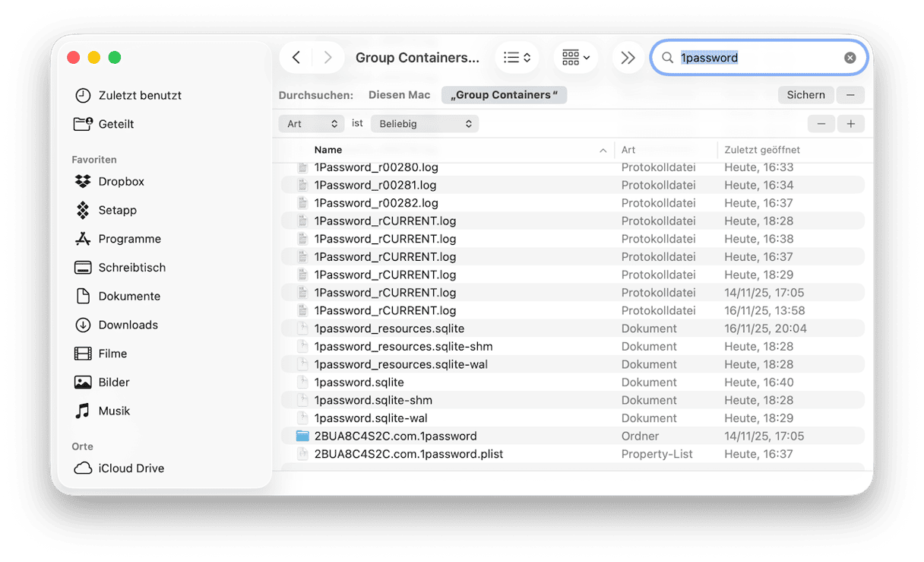
Task: Open Dropbox in the sidebar
Action: [x=121, y=182]
